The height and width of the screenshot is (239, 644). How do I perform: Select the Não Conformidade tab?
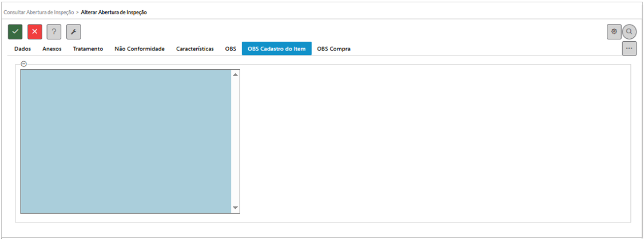click(140, 49)
